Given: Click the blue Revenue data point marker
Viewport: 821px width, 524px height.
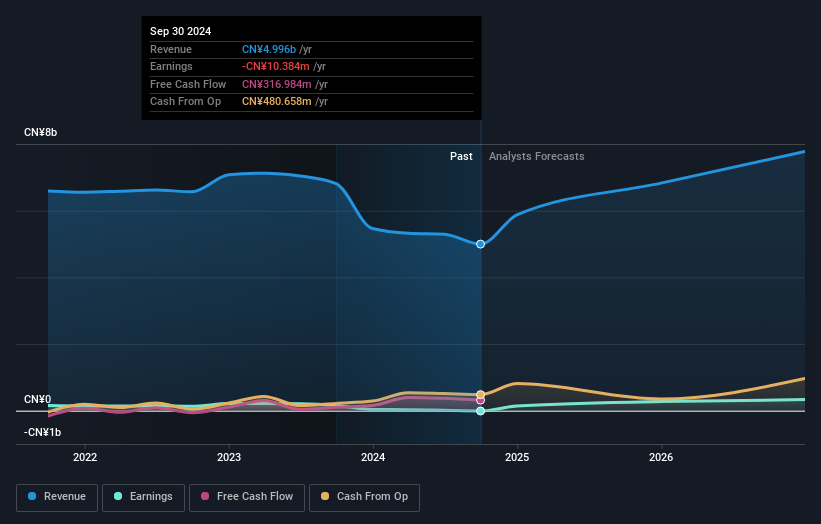Looking at the screenshot, I should pos(480,244).
